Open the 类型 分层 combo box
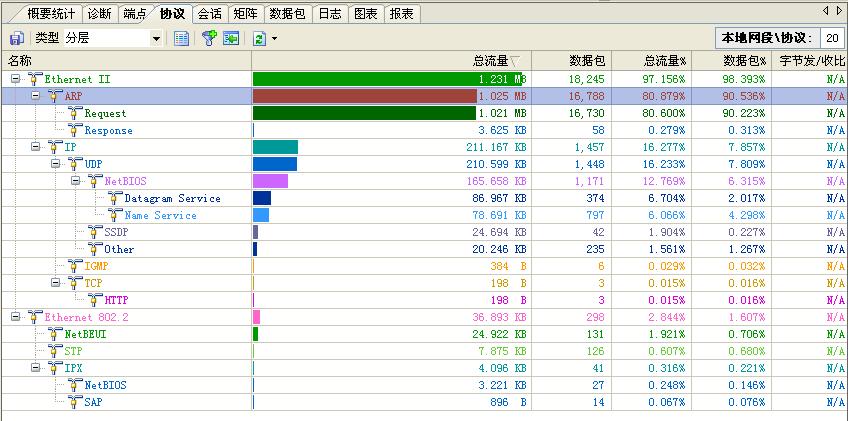Viewport: 848px width, 421px height. pyautogui.click(x=112, y=38)
